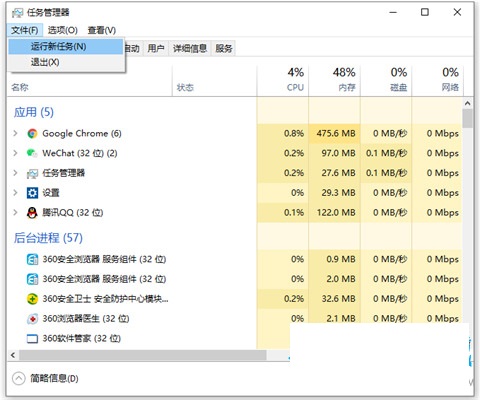Open the 选项(O) menu
Viewport: 480px width, 400px height.
[x=63, y=30]
